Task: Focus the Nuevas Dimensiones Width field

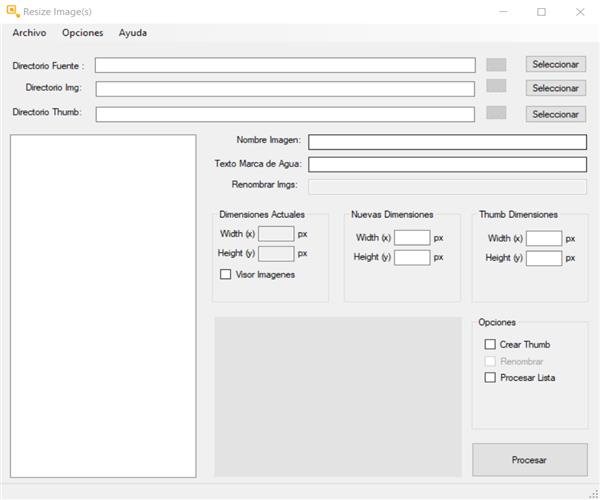Action: 412,238
